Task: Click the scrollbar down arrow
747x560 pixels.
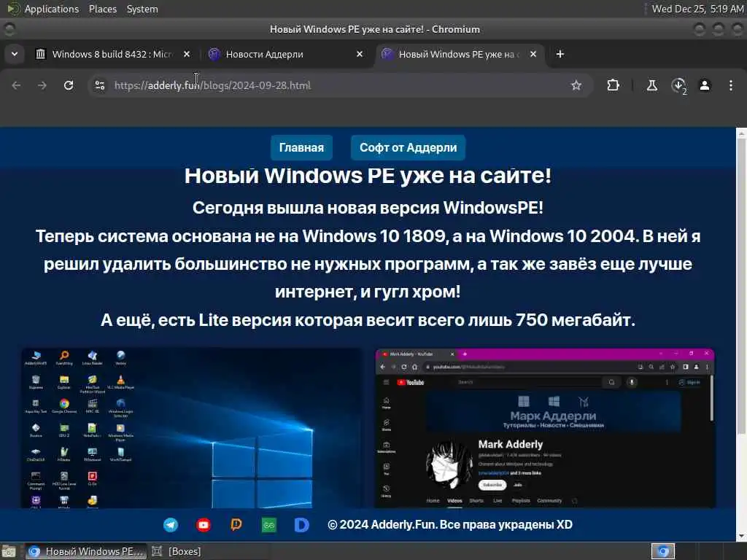Action: tap(741, 537)
